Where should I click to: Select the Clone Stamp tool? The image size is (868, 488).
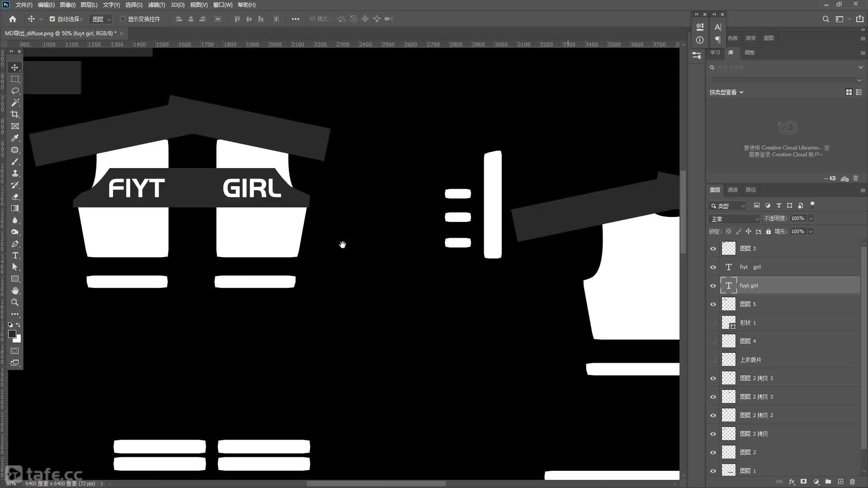15,173
